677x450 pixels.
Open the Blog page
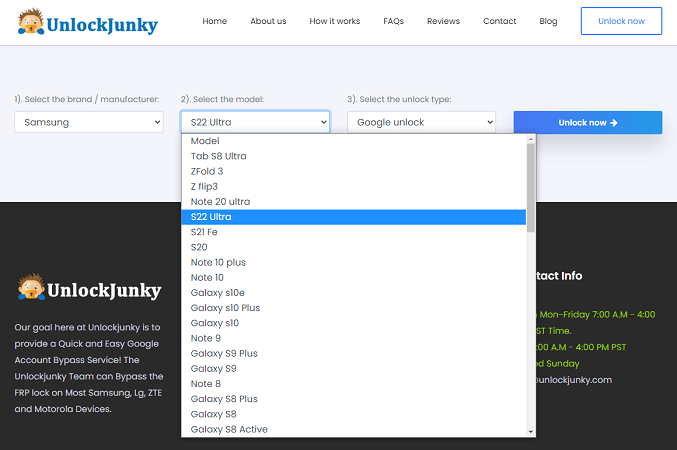click(548, 21)
